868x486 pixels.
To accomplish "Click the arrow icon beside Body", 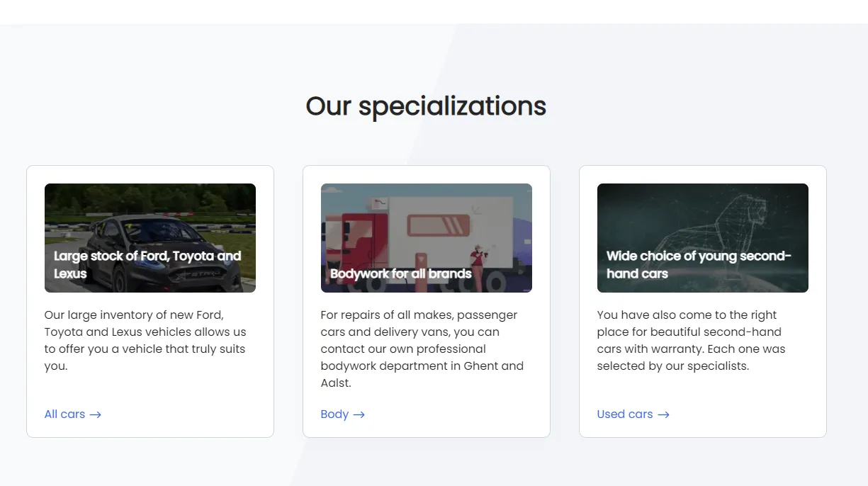I will pos(359,414).
